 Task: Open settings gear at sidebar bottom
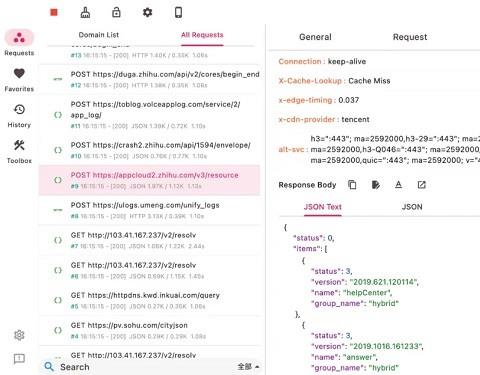(x=19, y=335)
